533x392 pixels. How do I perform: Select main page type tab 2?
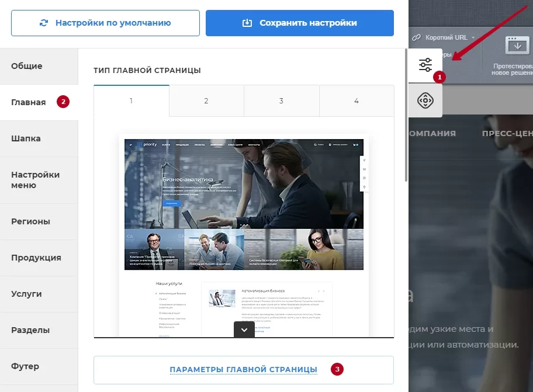point(206,101)
